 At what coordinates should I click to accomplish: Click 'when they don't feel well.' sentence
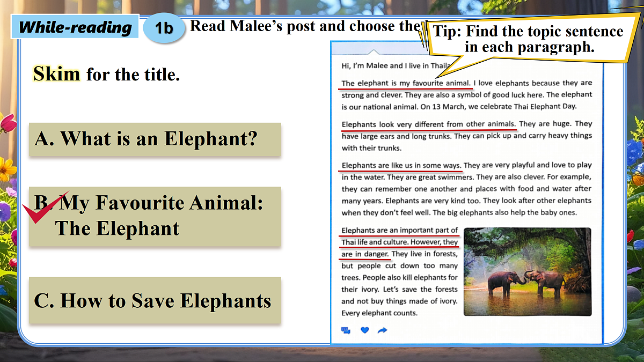(386, 212)
